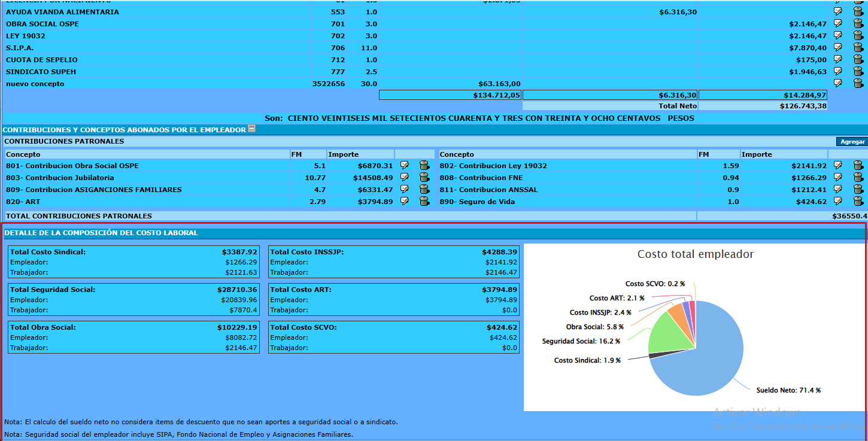
Task: Delete the CUOTA DE SEPELIO row
Action: tap(858, 59)
